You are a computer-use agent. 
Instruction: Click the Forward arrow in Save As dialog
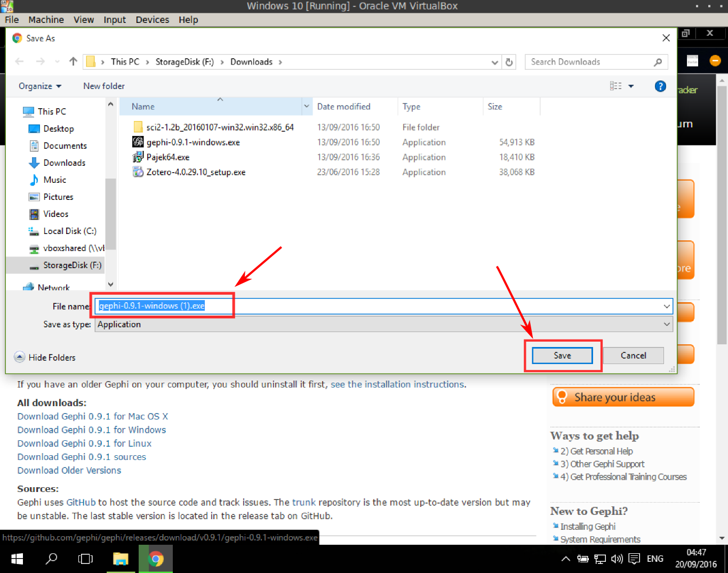(x=41, y=62)
